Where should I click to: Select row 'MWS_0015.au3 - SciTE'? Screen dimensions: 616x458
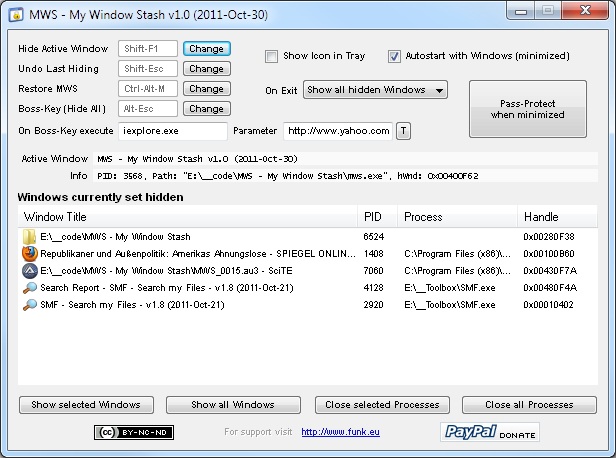click(308, 271)
